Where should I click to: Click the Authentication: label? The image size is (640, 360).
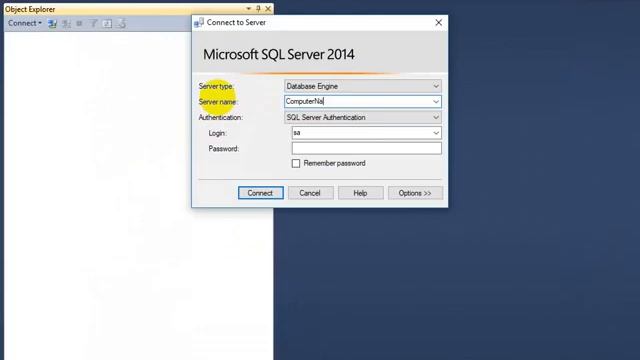220,118
